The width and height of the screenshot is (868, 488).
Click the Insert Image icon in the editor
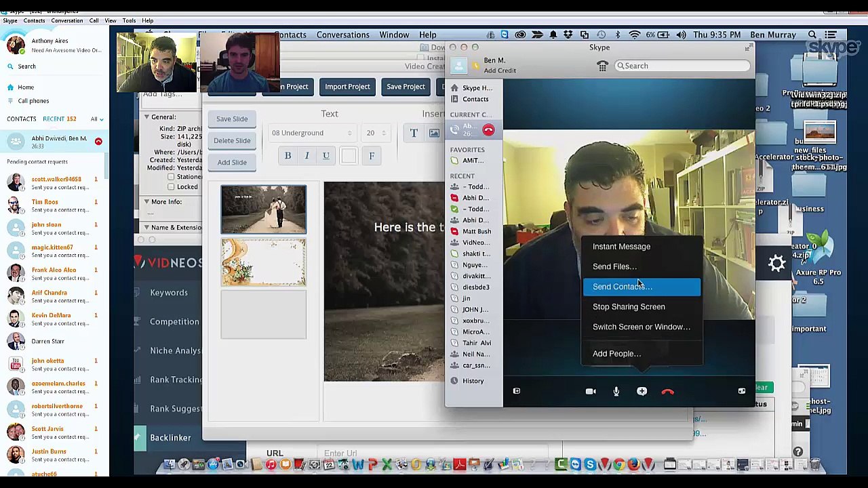point(434,133)
